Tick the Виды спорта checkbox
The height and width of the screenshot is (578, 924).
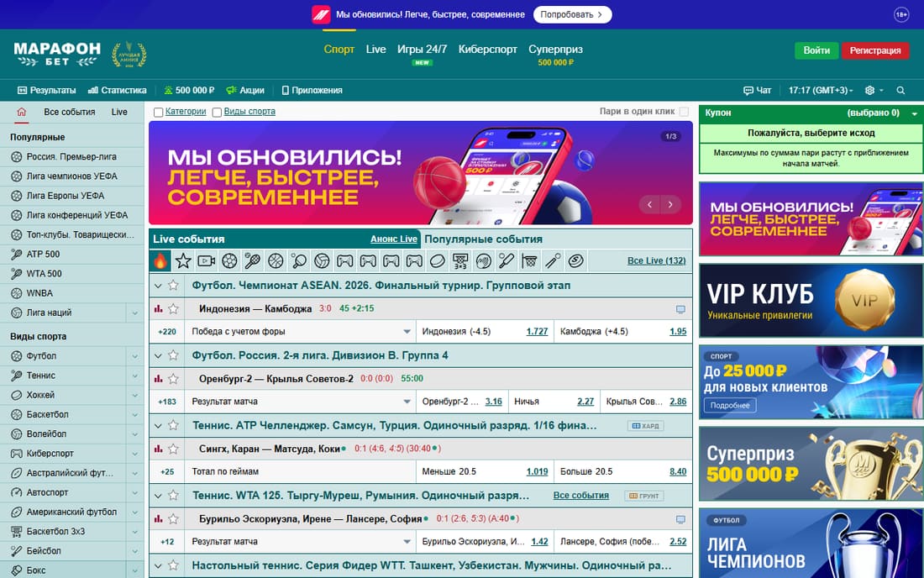click(x=217, y=112)
